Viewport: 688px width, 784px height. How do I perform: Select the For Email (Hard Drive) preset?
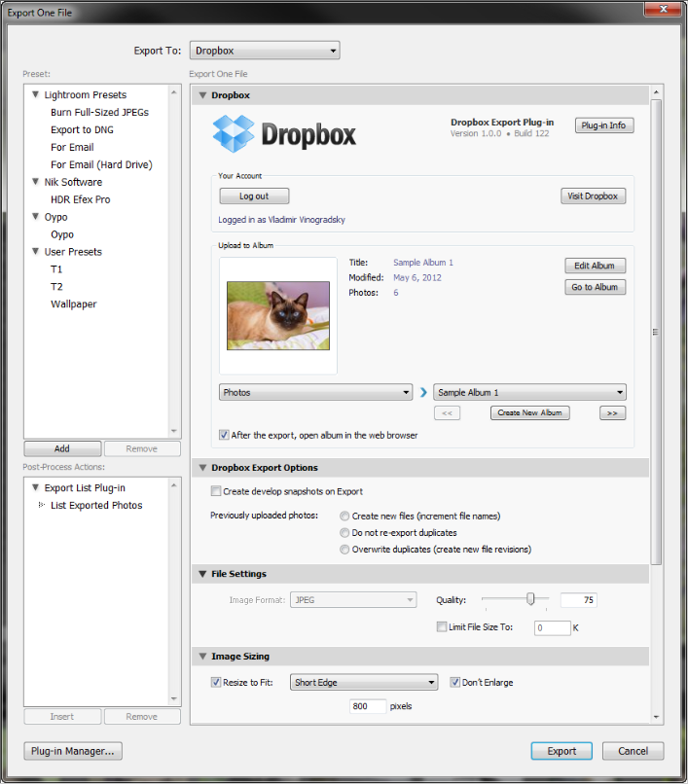coord(101,164)
